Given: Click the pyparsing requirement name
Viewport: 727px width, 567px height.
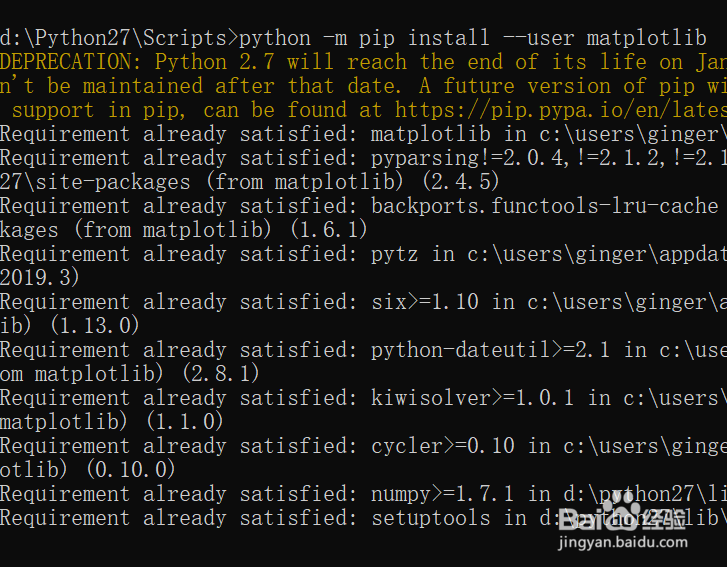Looking at the screenshot, I should (425, 158).
